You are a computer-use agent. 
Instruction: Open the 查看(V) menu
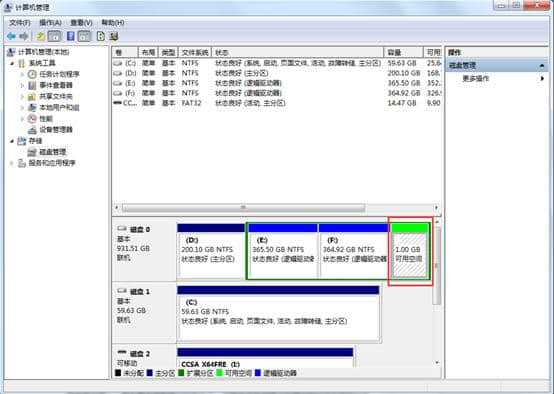pos(81,23)
